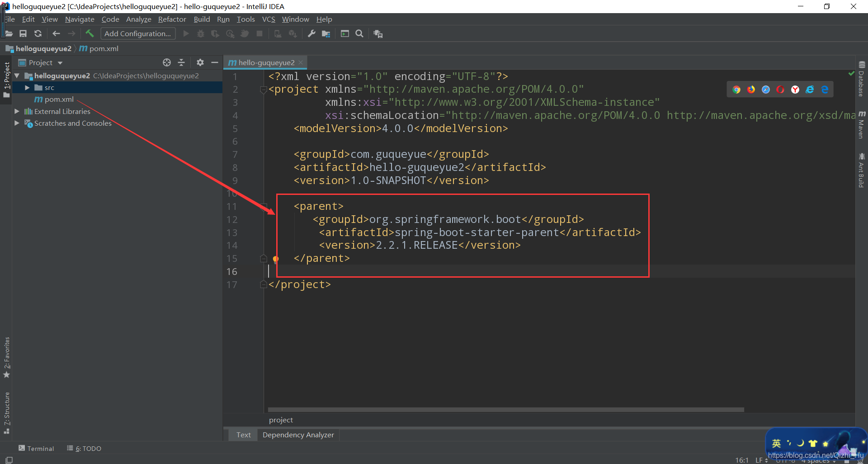Open the VCS menu
868x464 pixels.
click(x=269, y=19)
